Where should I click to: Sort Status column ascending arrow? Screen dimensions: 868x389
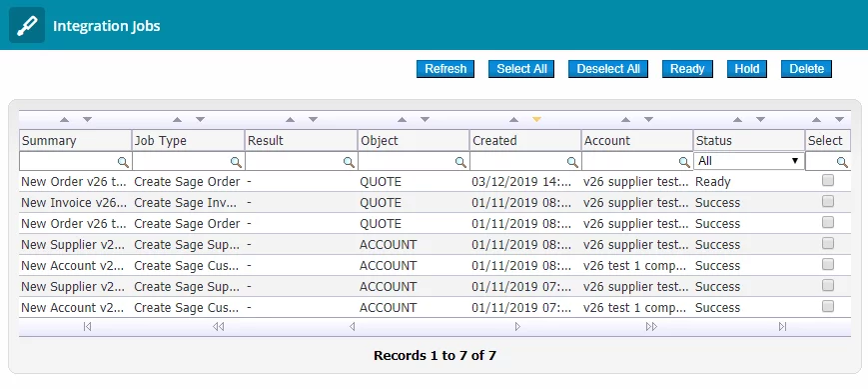click(737, 119)
